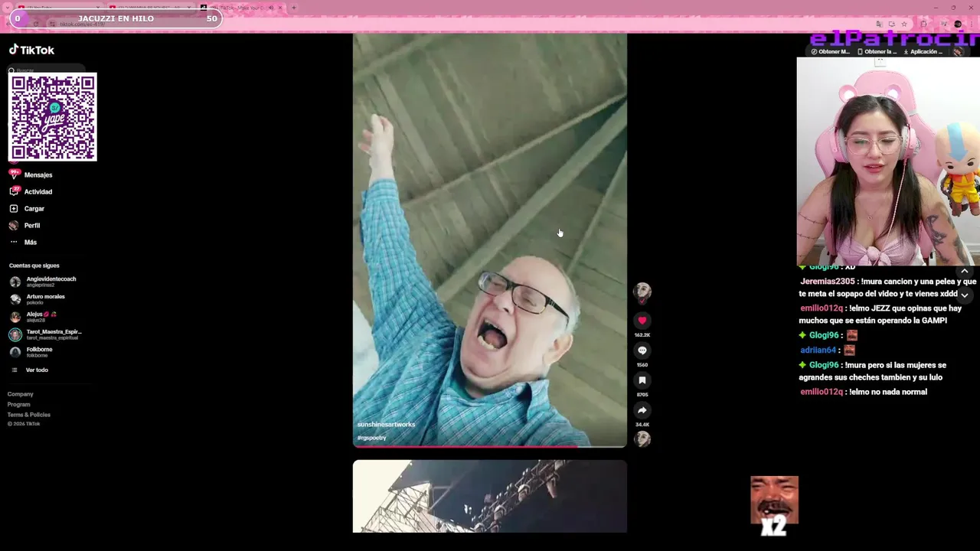Switch to the second YouTube browser tab

151,8
